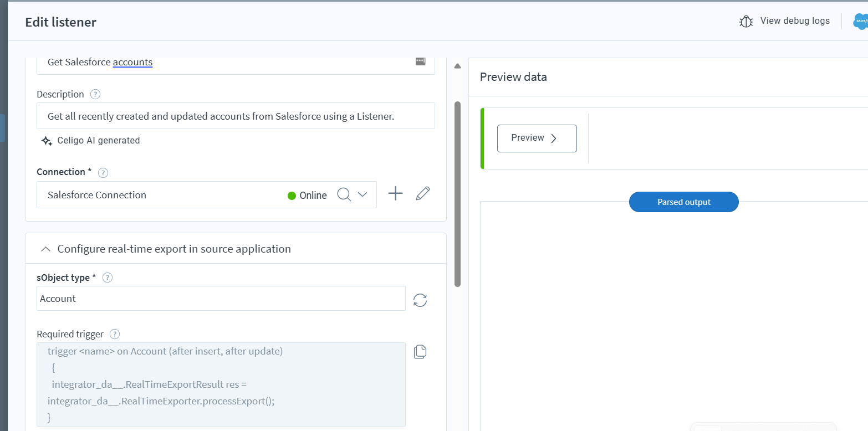Click the Celigo AI generated sparkle icon
Image resolution: width=868 pixels, height=431 pixels.
pos(47,141)
